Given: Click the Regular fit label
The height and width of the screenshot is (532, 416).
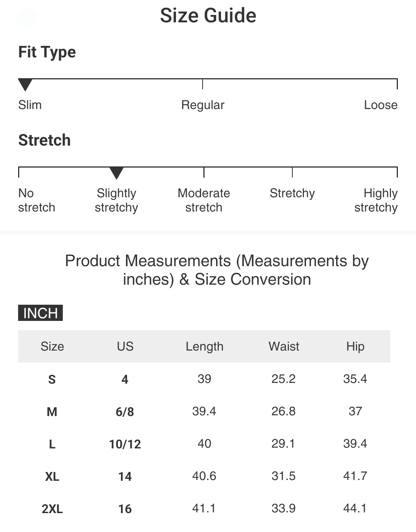Looking at the screenshot, I should (x=203, y=105).
